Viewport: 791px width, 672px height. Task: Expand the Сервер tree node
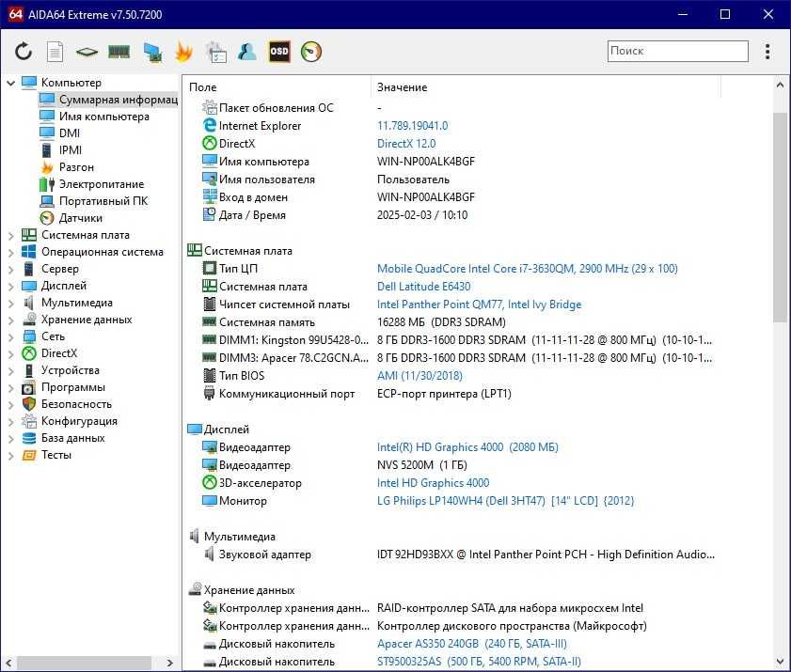coord(10,269)
